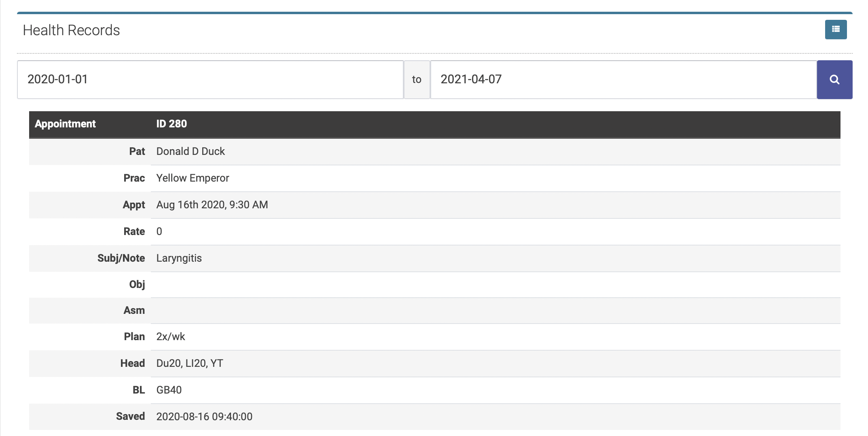
Task: Click the Laryngitis subjective note
Action: coord(179,258)
